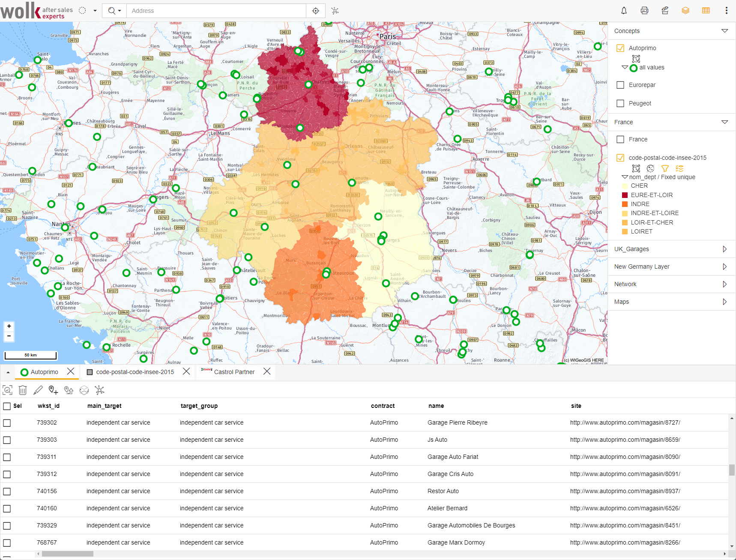Viewport: 736px width, 560px height.
Task: Click the network star icon beside address bar
Action: [335, 11]
